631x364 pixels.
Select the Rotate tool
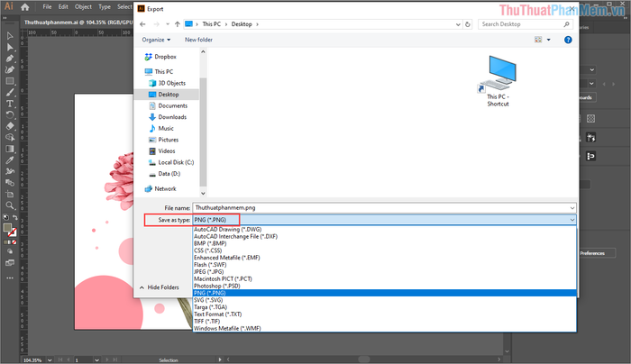click(x=10, y=115)
